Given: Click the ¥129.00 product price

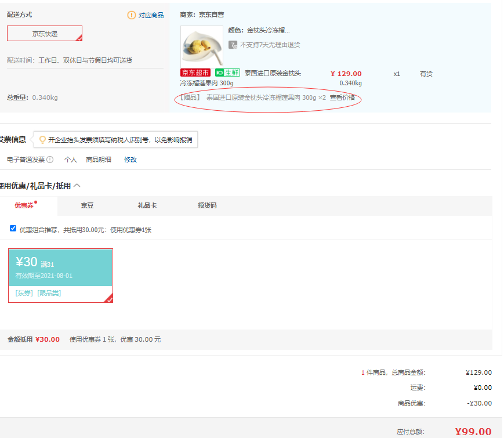Looking at the screenshot, I should [x=346, y=74].
